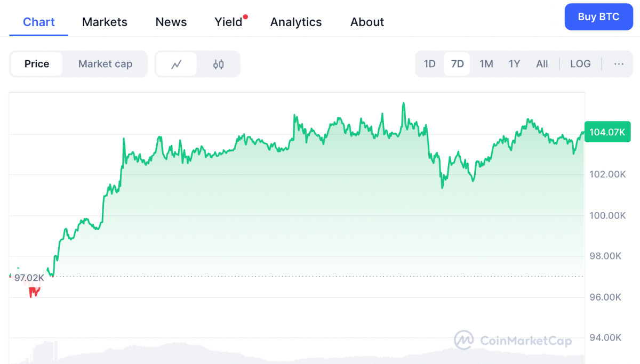Set chart range to 1D
The height and width of the screenshot is (364, 640).
click(x=430, y=64)
